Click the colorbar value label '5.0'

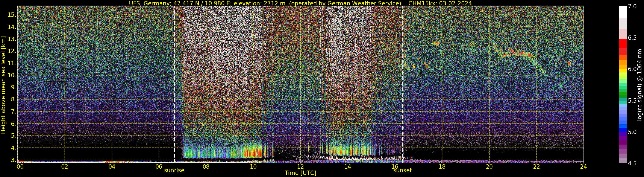click(632, 132)
